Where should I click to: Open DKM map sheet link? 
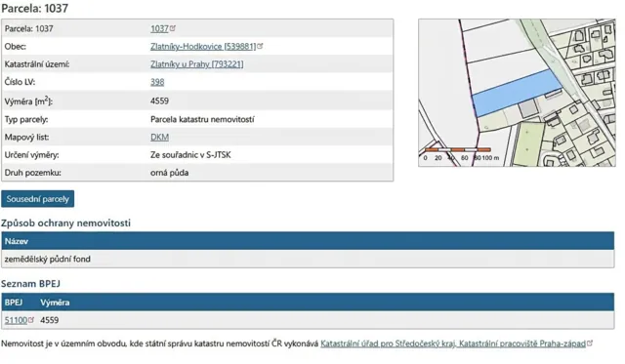159,137
